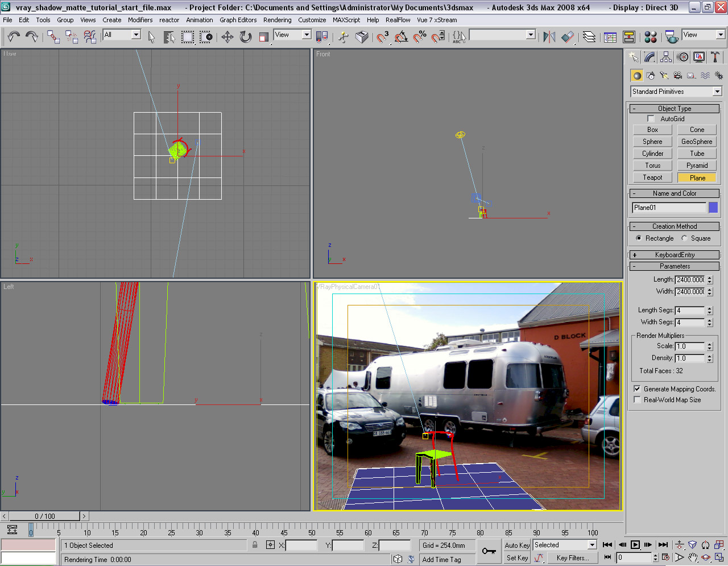Viewport: 728px width, 566px height.
Task: Click the Key Filters button
Action: (x=573, y=558)
